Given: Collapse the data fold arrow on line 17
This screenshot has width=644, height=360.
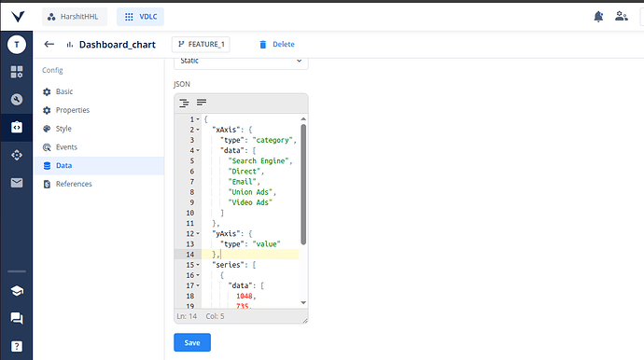Looking at the screenshot, I should (x=198, y=285).
